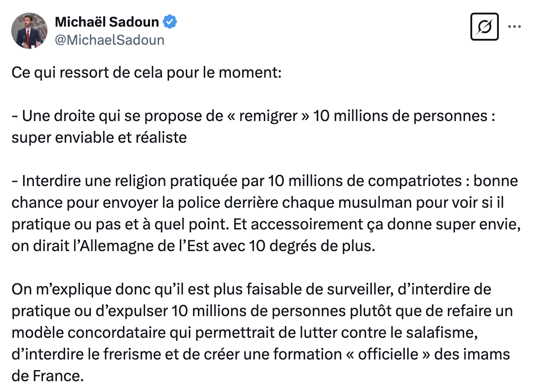This screenshot has height=392, width=535.
Task: Click the quoted word « officielle »
Action: tap(388, 354)
